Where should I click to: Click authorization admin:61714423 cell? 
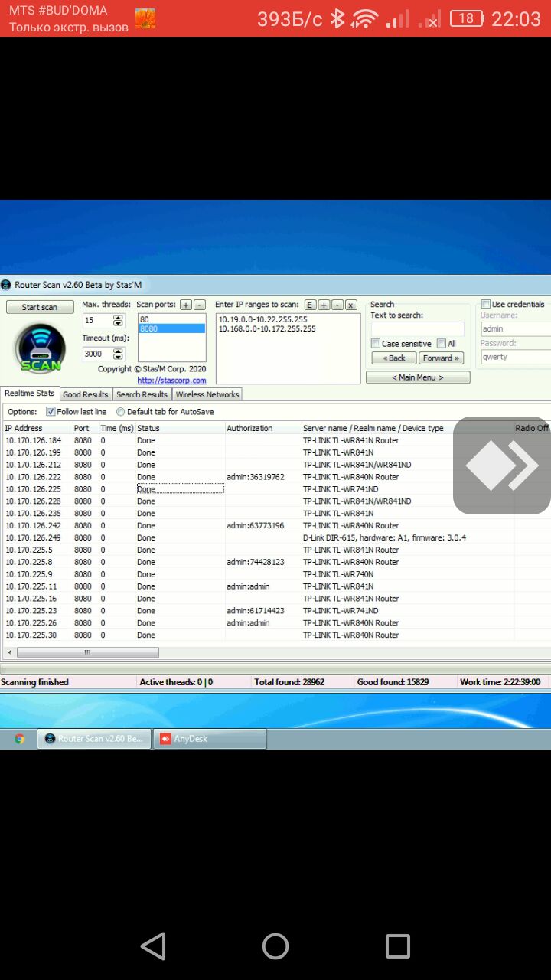coord(256,611)
